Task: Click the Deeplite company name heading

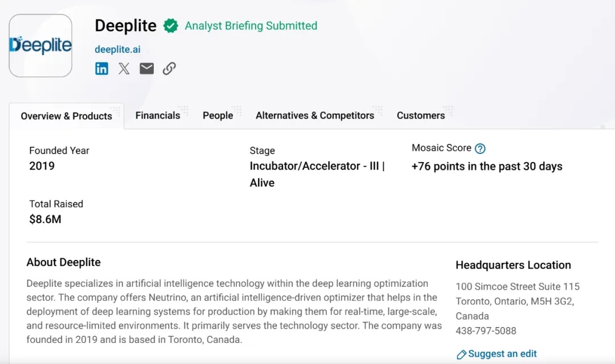Action: (125, 26)
